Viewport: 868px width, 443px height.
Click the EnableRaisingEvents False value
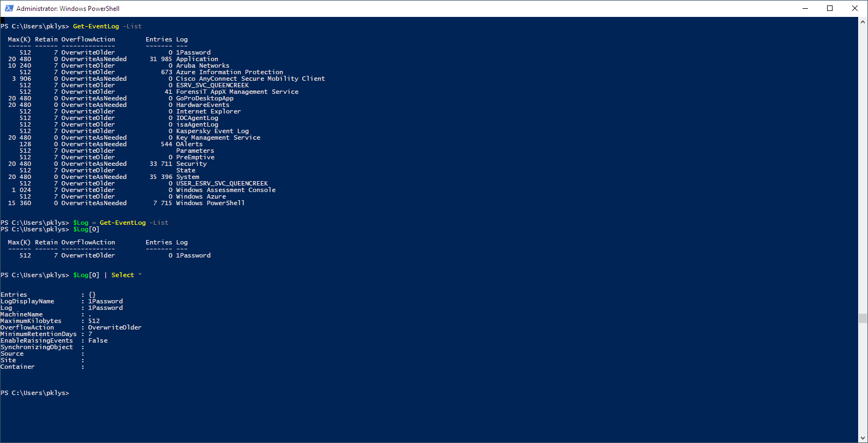click(x=98, y=340)
